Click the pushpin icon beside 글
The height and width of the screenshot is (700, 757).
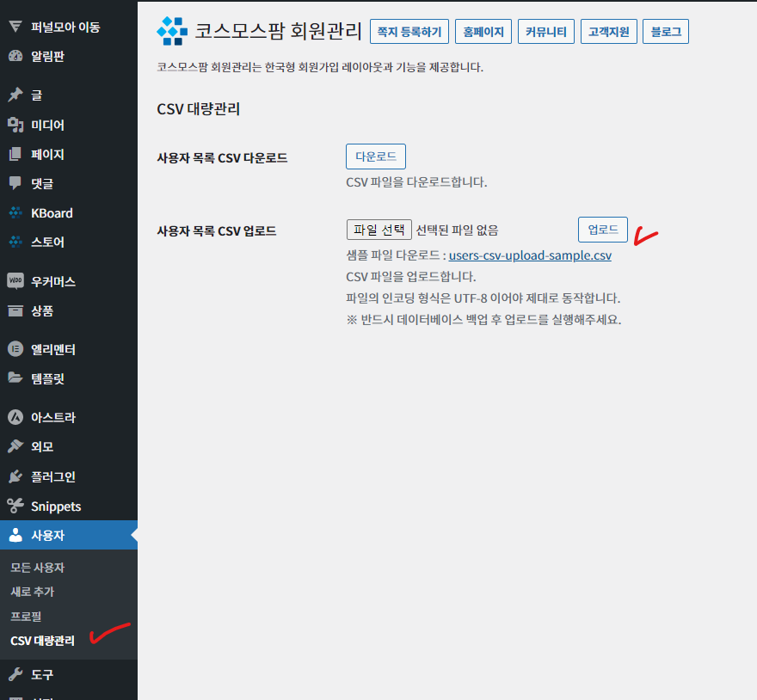pos(15,95)
